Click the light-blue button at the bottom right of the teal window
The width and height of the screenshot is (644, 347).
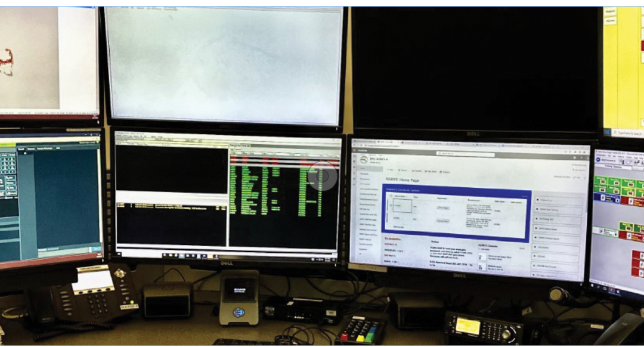[96, 249]
